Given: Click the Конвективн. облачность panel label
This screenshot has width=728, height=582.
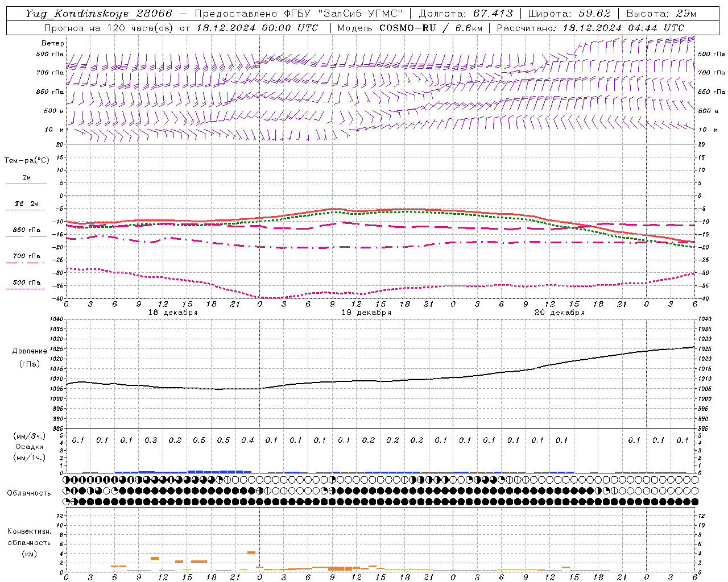Looking at the screenshot, I should coord(29,537).
